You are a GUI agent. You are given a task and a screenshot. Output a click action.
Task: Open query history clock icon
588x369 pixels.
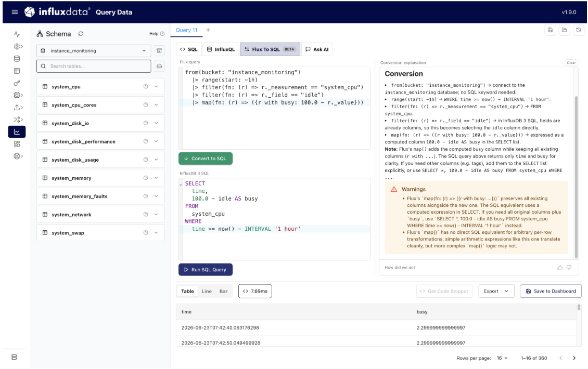coord(579,30)
